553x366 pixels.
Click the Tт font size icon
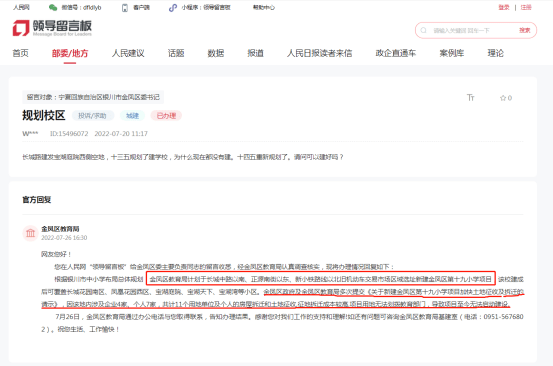470,98
